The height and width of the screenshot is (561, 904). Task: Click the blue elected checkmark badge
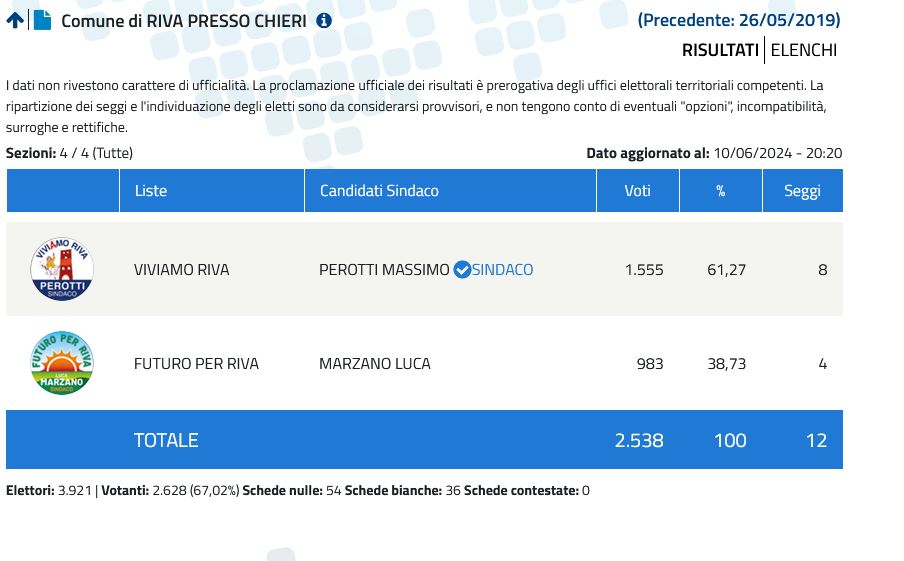[x=461, y=270]
